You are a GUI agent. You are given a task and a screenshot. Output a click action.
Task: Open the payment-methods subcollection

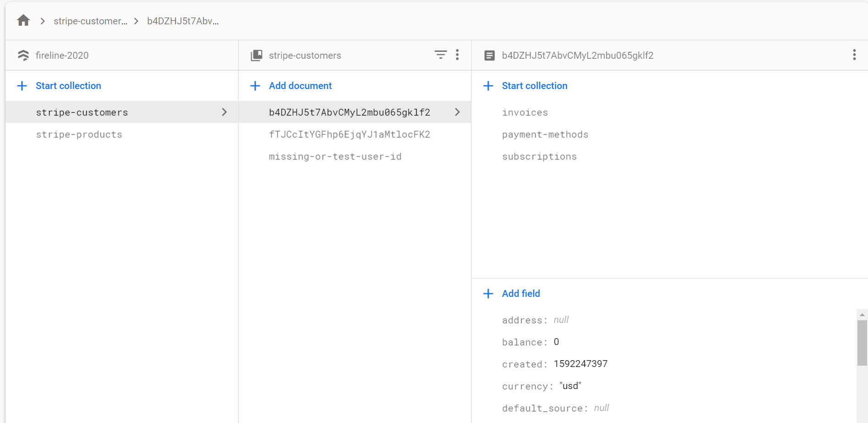[545, 134]
